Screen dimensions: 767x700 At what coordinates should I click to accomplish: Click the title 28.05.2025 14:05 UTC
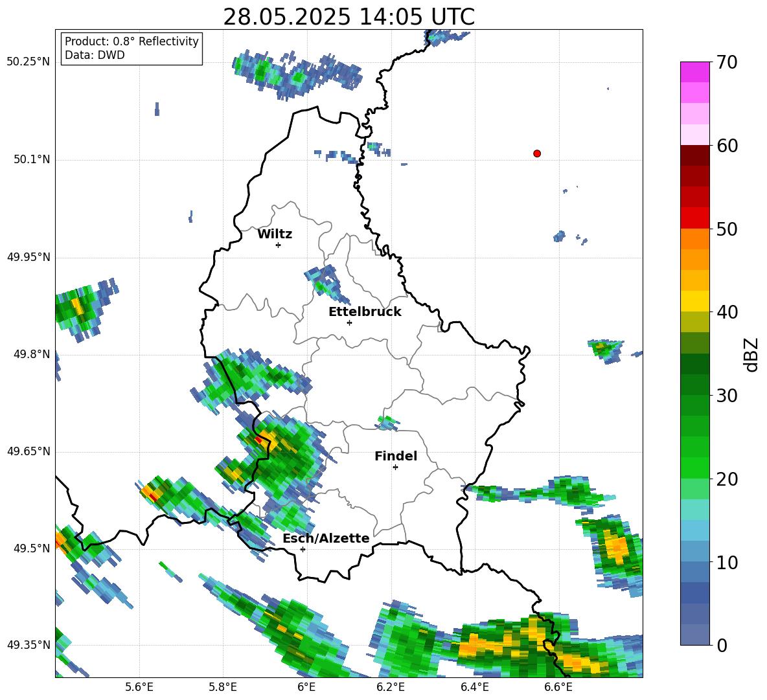click(x=349, y=17)
